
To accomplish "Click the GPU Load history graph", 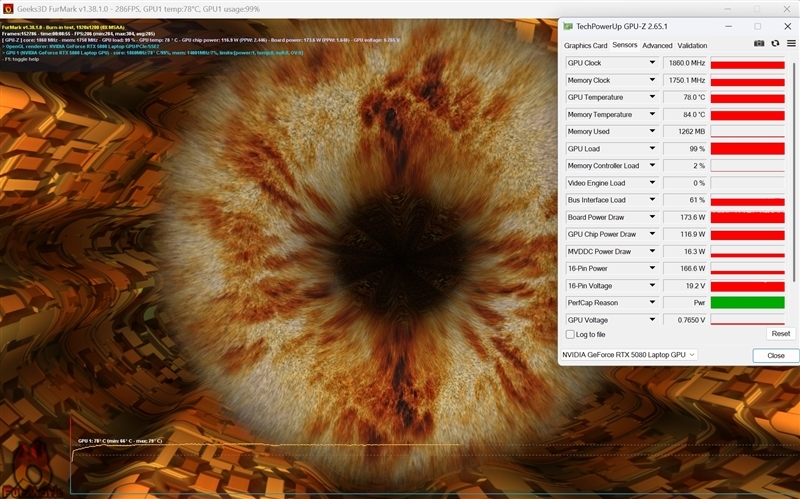I will (x=747, y=148).
